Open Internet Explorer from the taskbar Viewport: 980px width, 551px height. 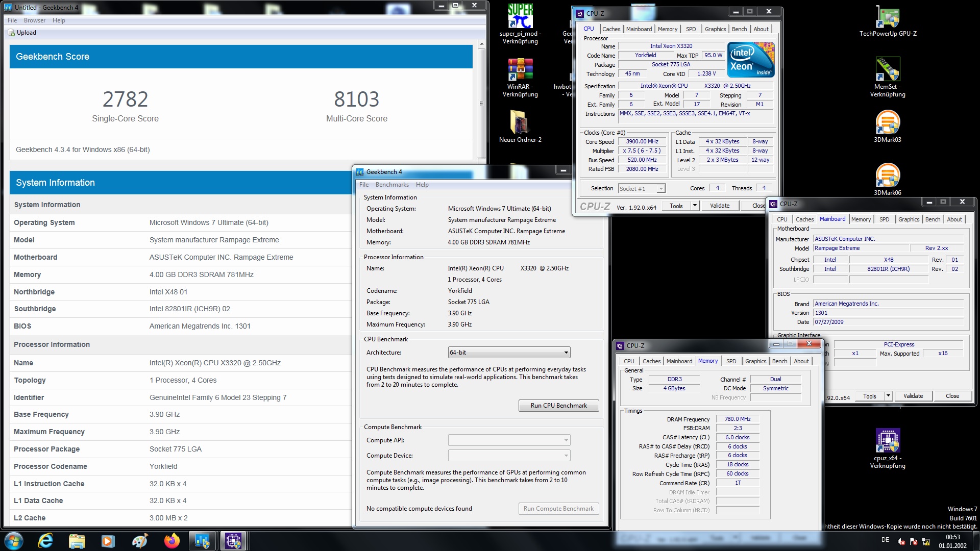click(45, 541)
